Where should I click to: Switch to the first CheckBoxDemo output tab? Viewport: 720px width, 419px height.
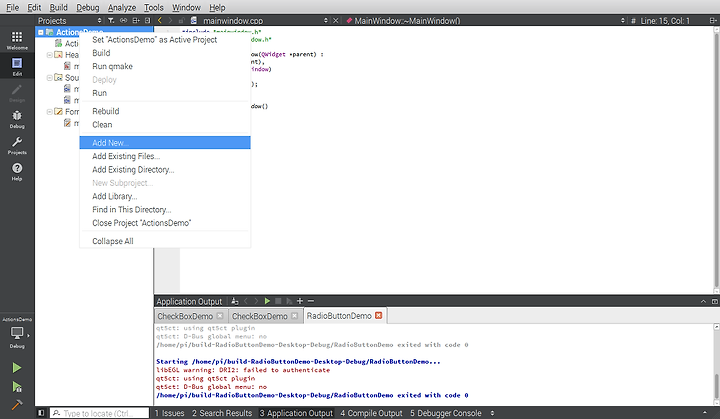click(190, 316)
